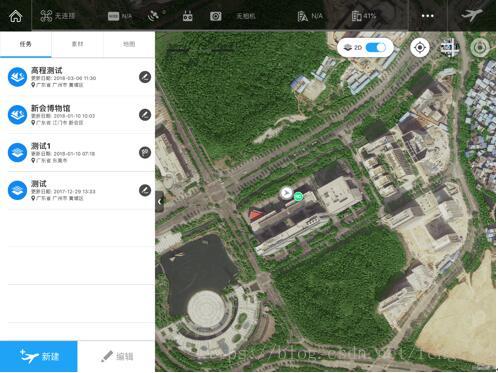Edit the 测试 mission dated 2017-12-29

[x=145, y=190]
